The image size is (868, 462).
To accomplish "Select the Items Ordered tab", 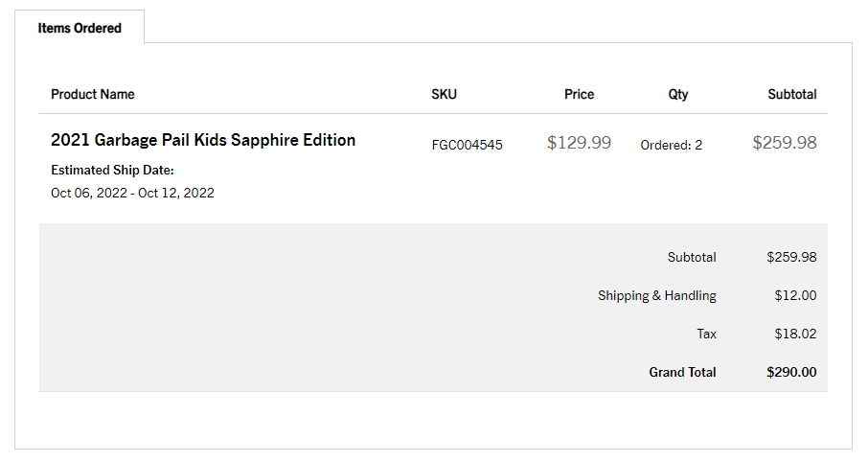I will 80,28.
